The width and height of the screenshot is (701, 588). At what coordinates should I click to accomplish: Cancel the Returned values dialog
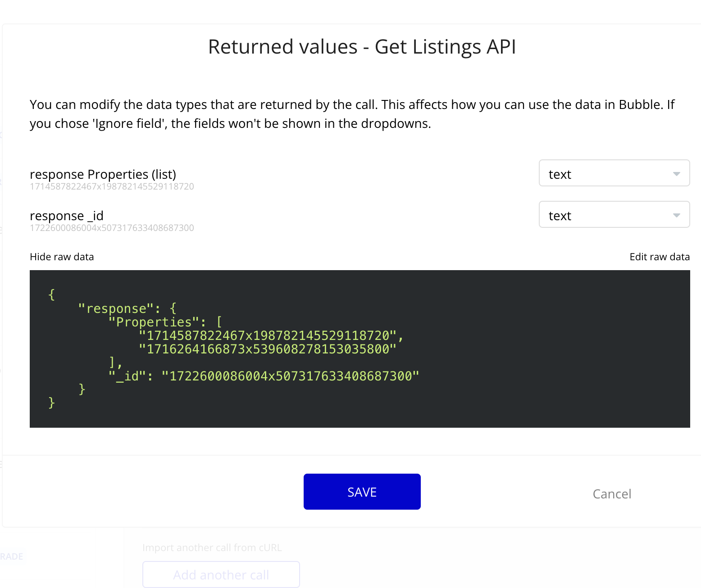612,493
